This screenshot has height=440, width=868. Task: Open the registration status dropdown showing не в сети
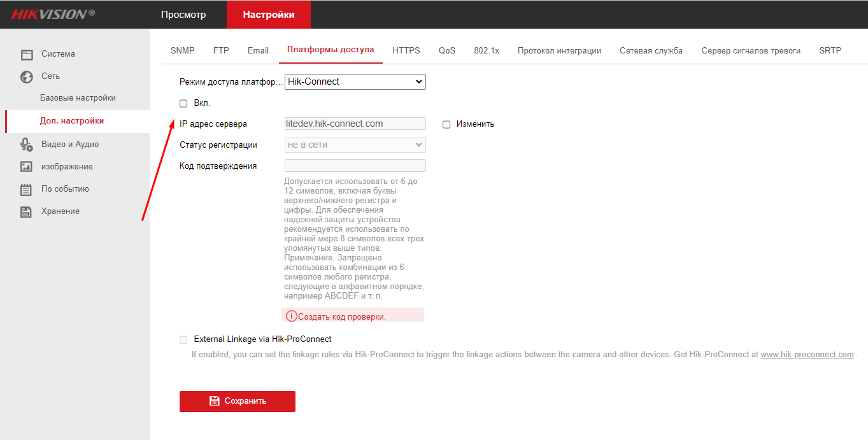click(355, 145)
